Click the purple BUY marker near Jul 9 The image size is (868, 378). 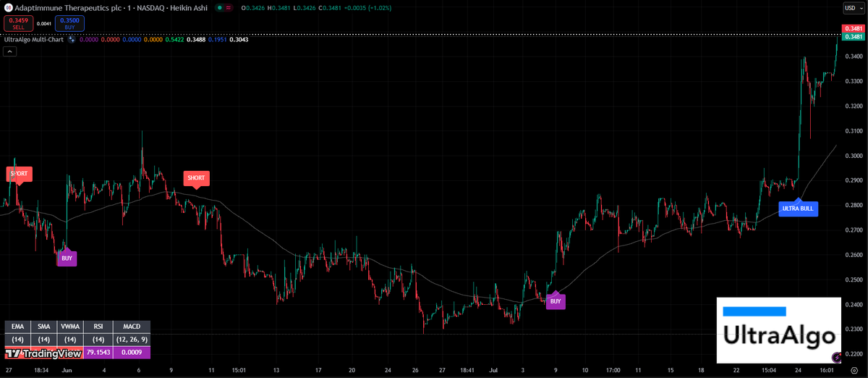click(556, 301)
